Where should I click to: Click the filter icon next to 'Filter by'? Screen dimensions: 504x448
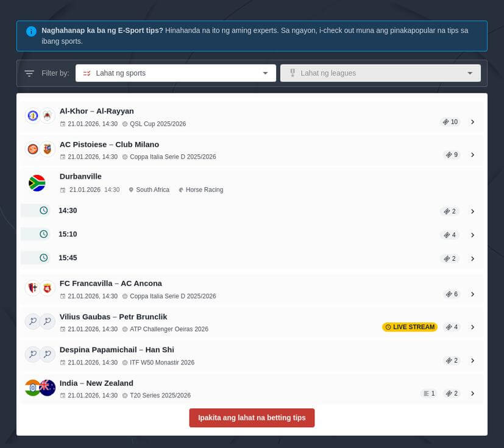pos(29,73)
